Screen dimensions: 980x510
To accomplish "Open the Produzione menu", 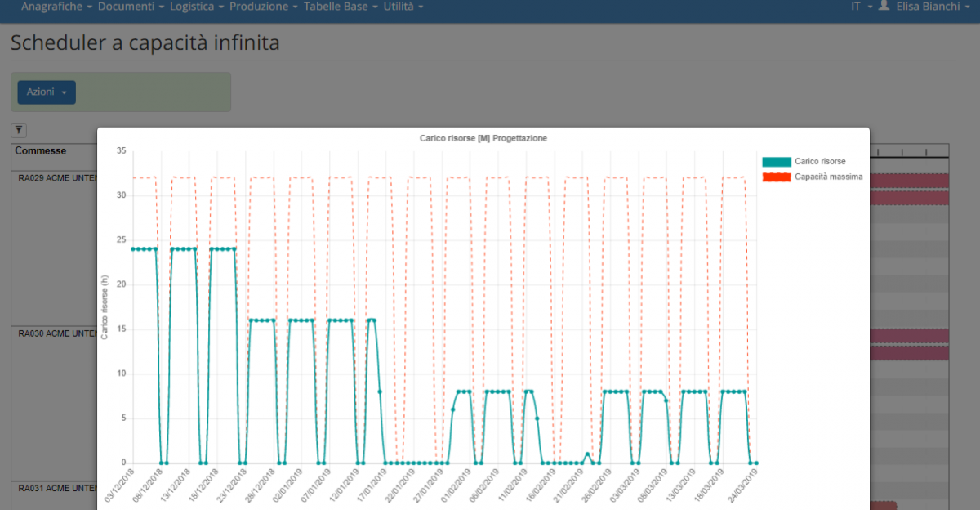I will coord(264,7).
